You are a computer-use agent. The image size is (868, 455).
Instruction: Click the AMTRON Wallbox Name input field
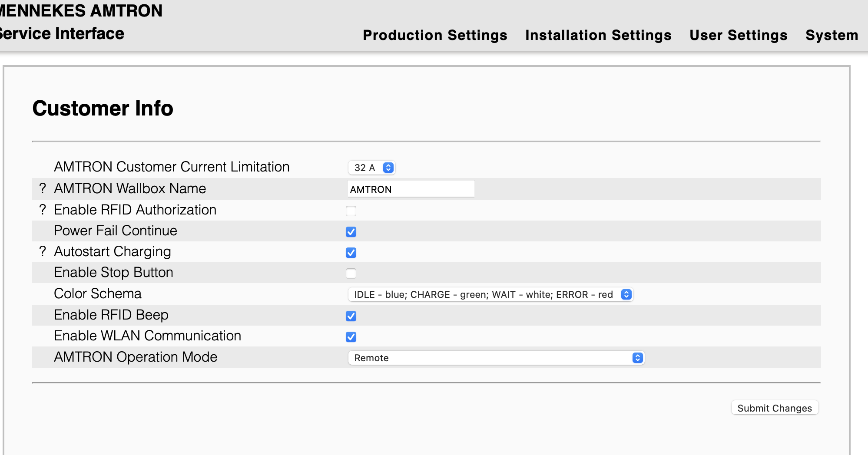411,189
